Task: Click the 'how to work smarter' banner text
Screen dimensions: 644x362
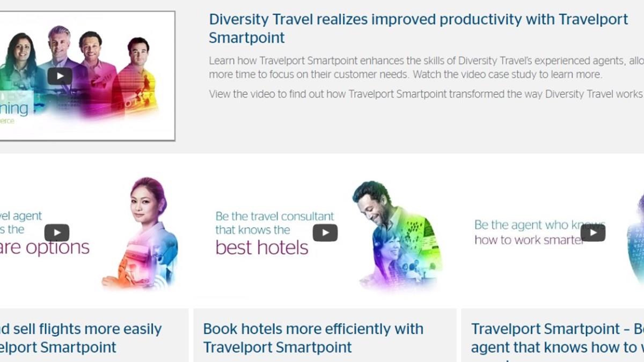Action: tap(529, 240)
